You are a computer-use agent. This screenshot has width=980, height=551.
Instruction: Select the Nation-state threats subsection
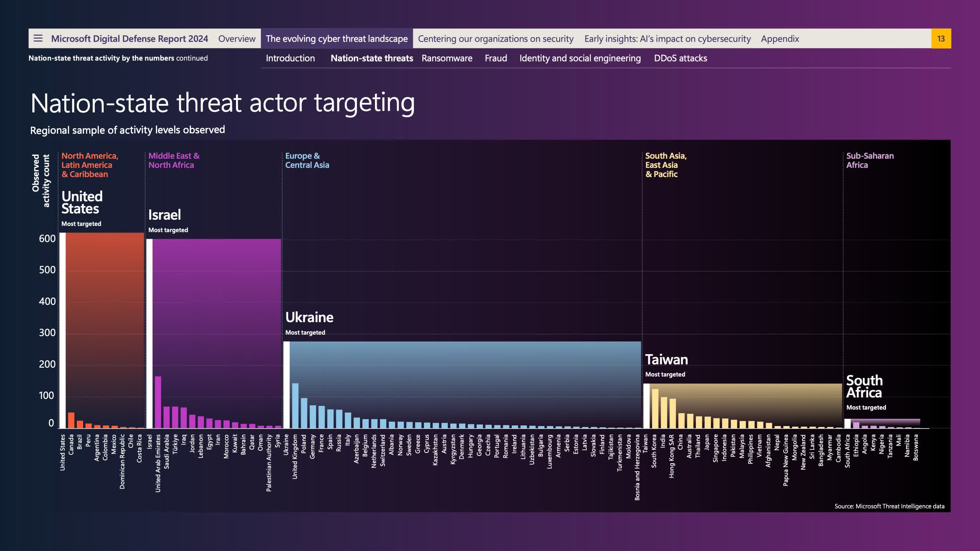pyautogui.click(x=371, y=58)
